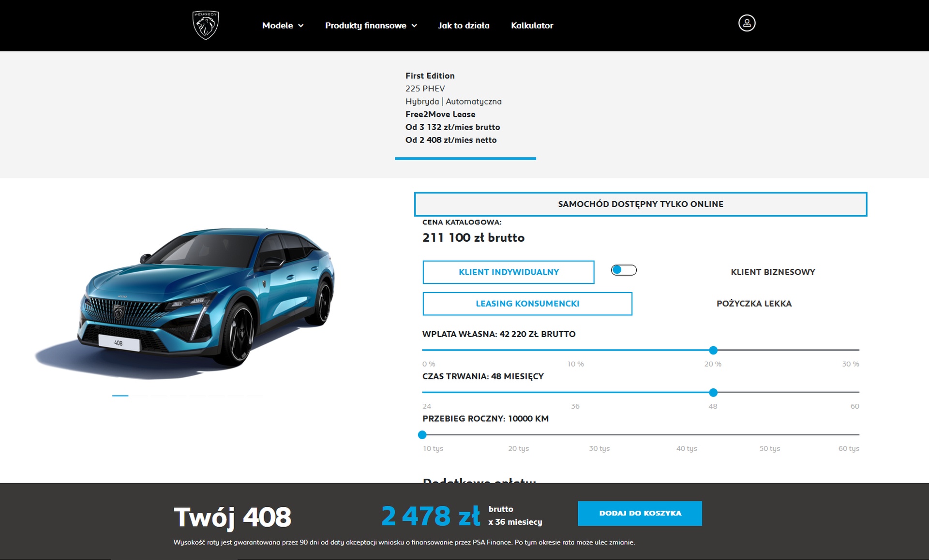The width and height of the screenshot is (929, 560).
Task: Expand the Modele dropdown menu
Action: (x=283, y=26)
